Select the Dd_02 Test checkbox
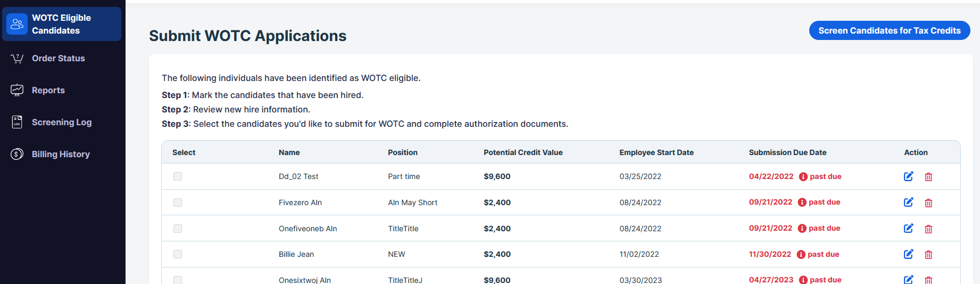 coord(178,176)
